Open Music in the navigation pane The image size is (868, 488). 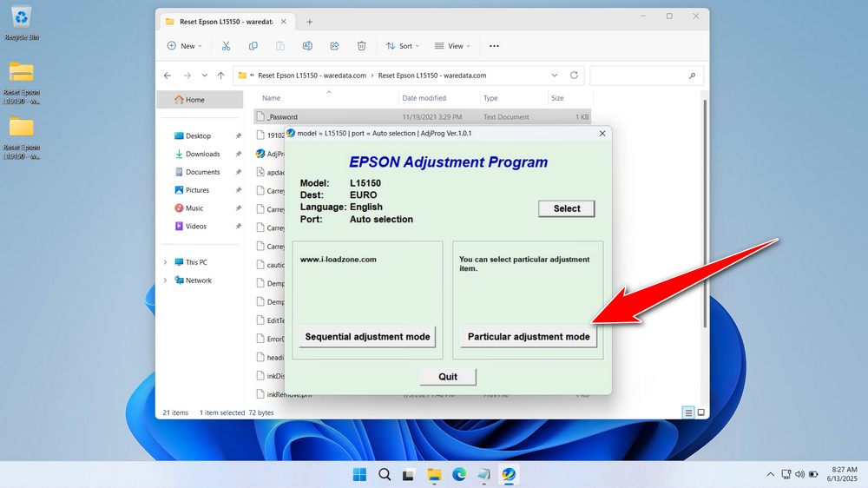point(194,208)
